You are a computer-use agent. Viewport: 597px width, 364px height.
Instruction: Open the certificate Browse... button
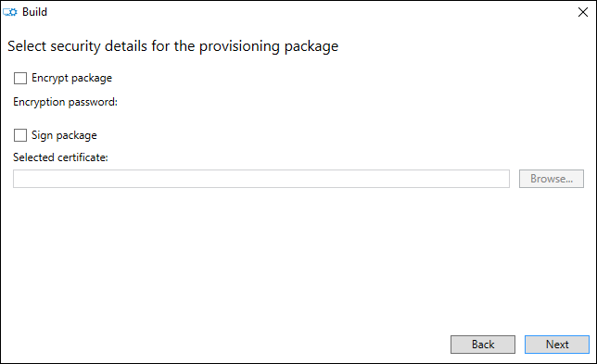pyautogui.click(x=552, y=179)
